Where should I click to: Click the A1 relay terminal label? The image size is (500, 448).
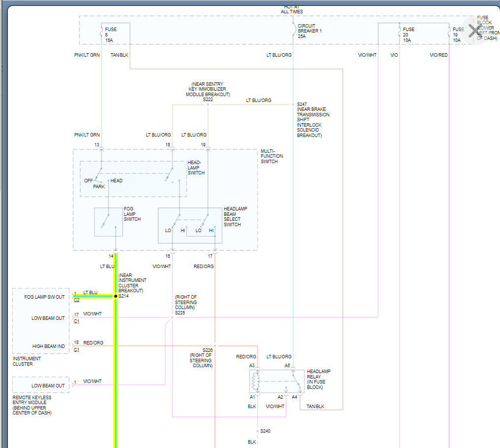pyautogui.click(x=252, y=397)
